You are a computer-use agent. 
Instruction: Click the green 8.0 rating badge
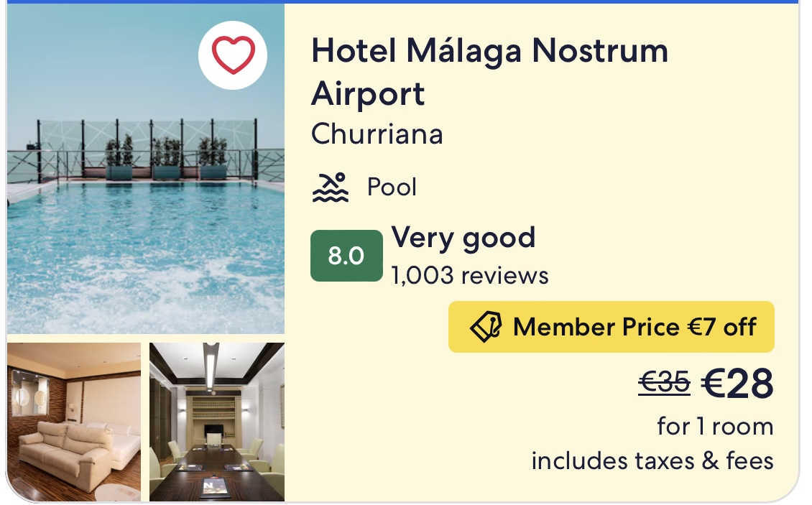[346, 256]
